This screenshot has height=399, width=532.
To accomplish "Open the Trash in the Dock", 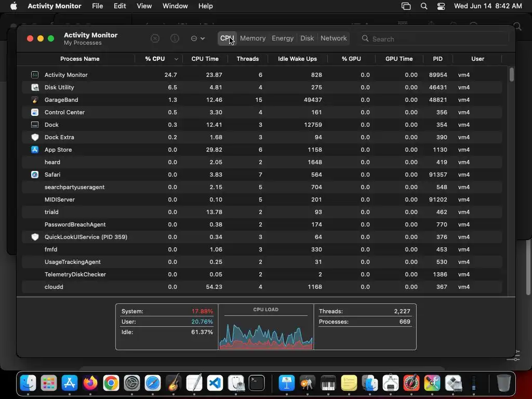I will coord(504,383).
